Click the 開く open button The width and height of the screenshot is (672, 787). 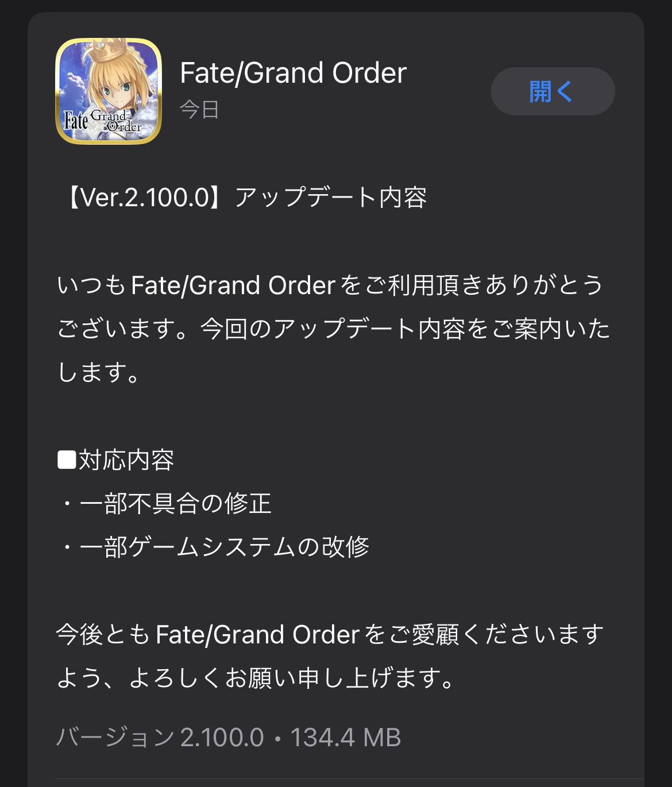point(553,91)
